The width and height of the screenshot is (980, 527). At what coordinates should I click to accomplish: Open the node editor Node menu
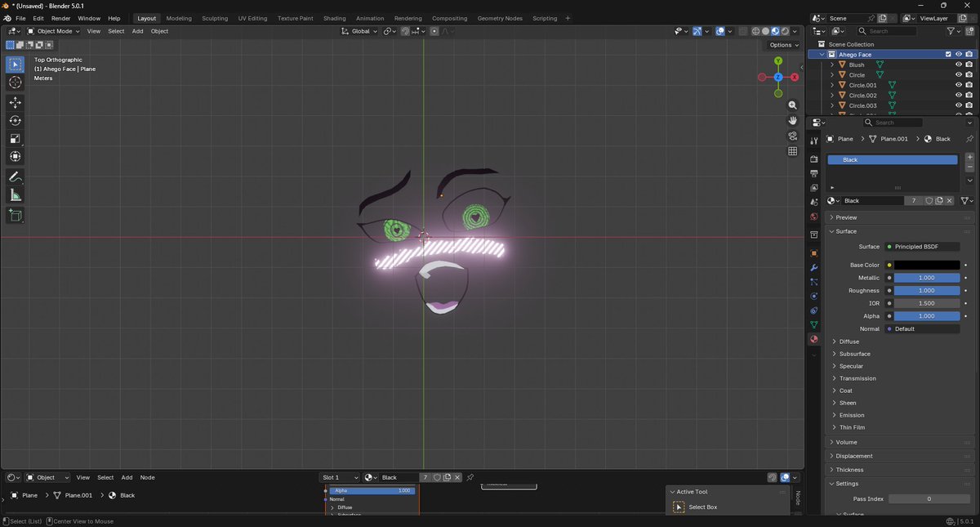[147, 477]
